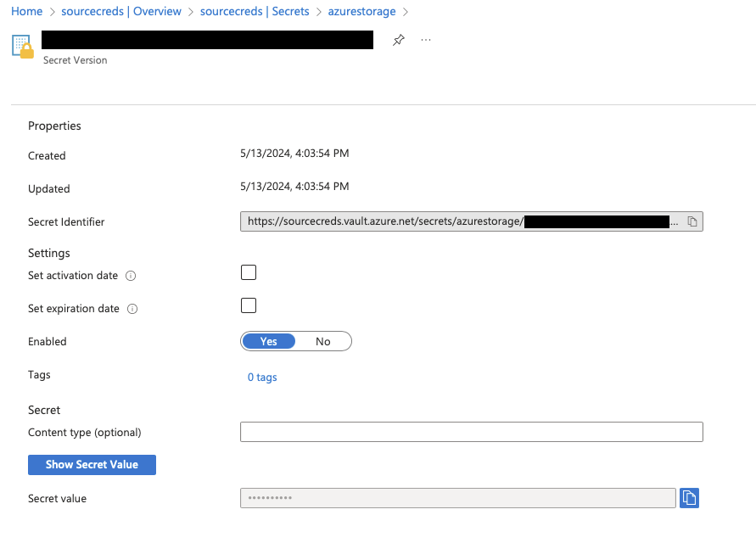Viewport: 756px width, 543px height.
Task: Copy the Secret Identifier URL
Action: tap(692, 221)
